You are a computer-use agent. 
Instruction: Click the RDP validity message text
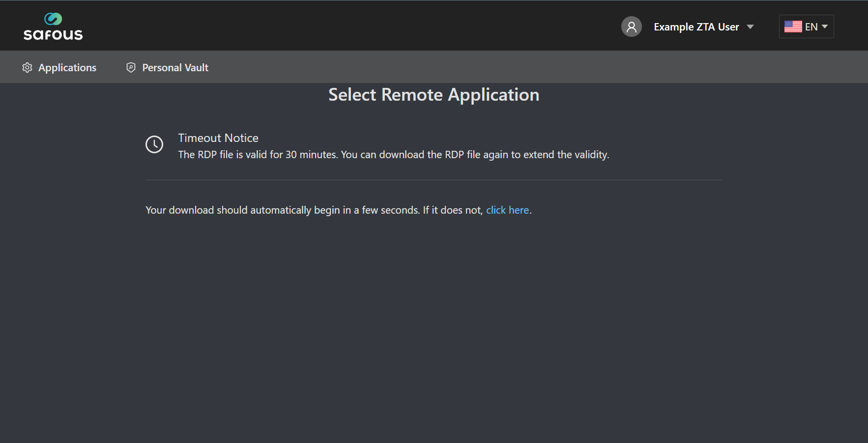pos(393,154)
